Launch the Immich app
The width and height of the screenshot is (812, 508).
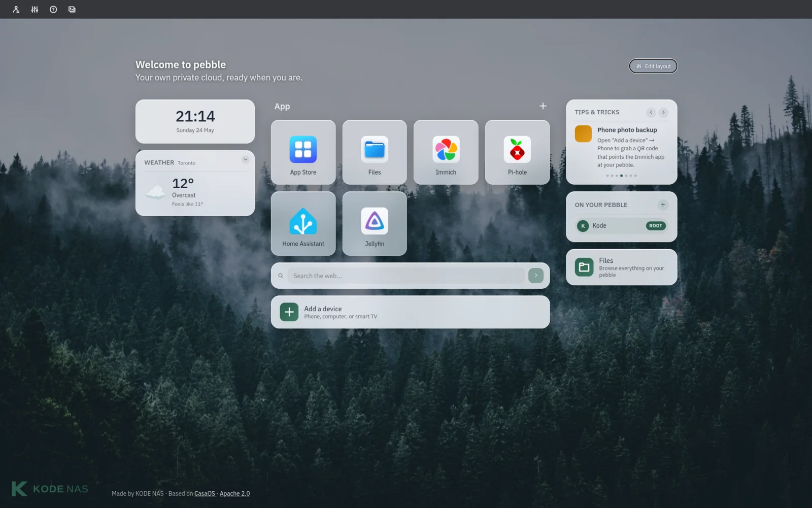pos(446,152)
